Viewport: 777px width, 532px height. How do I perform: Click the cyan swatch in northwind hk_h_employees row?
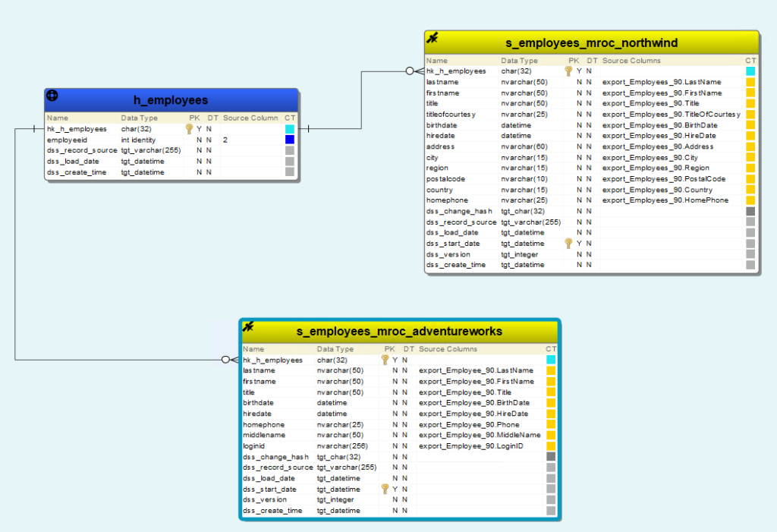[x=750, y=71]
